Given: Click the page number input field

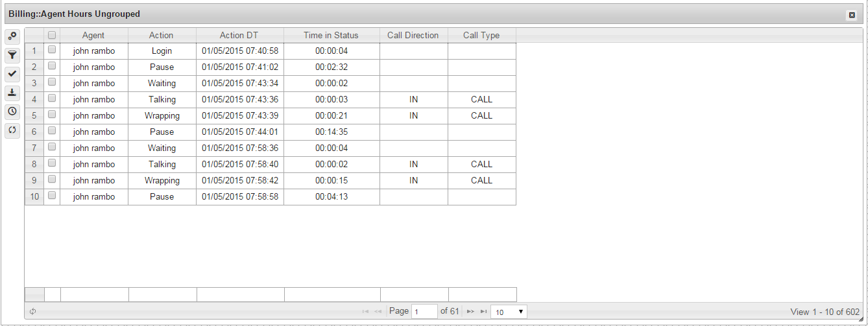Looking at the screenshot, I should click(424, 312).
